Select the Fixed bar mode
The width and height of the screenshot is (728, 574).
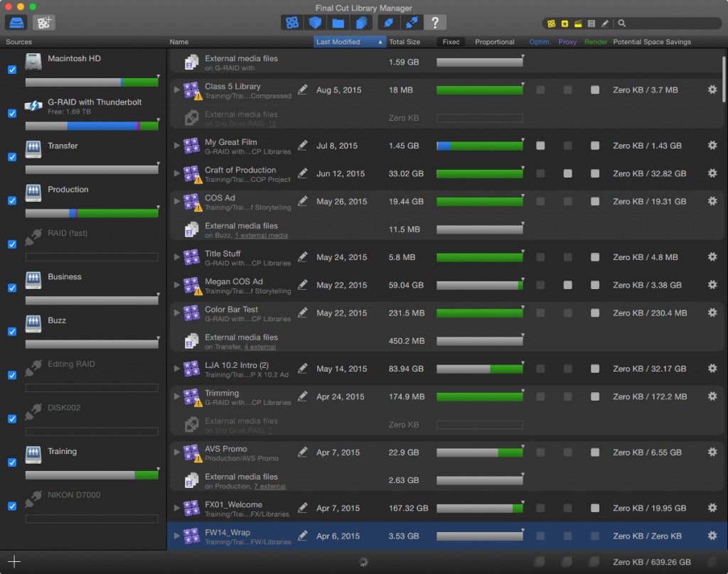coord(451,42)
